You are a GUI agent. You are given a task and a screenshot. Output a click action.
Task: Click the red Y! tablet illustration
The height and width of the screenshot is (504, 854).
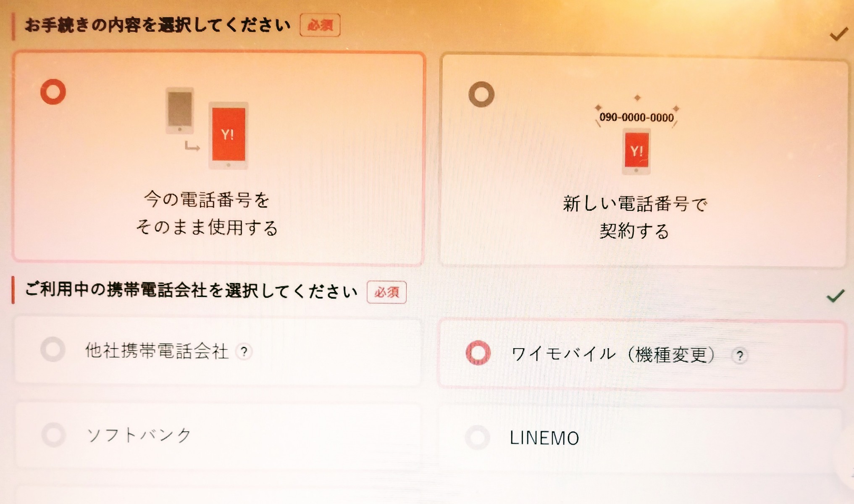[229, 135]
